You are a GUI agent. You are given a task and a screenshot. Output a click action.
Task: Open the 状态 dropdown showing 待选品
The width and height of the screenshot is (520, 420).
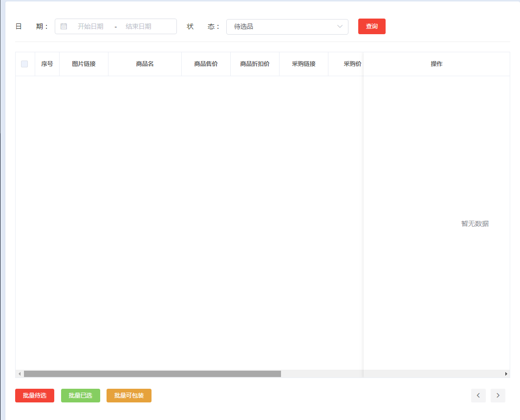[x=287, y=26]
